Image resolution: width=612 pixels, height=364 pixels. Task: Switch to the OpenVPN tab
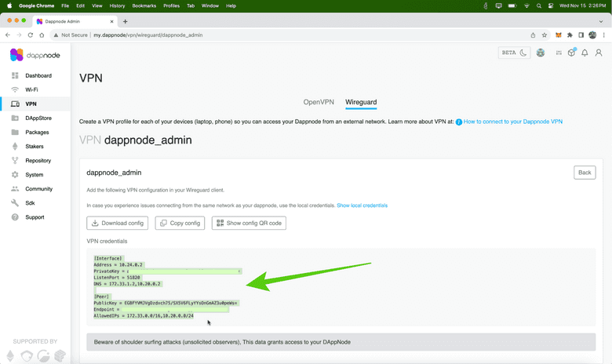coord(319,102)
